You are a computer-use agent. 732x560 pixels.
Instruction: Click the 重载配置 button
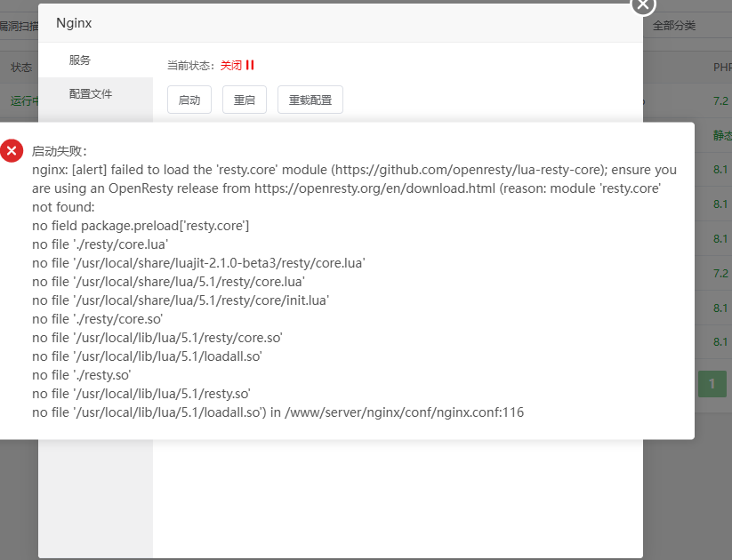[310, 100]
